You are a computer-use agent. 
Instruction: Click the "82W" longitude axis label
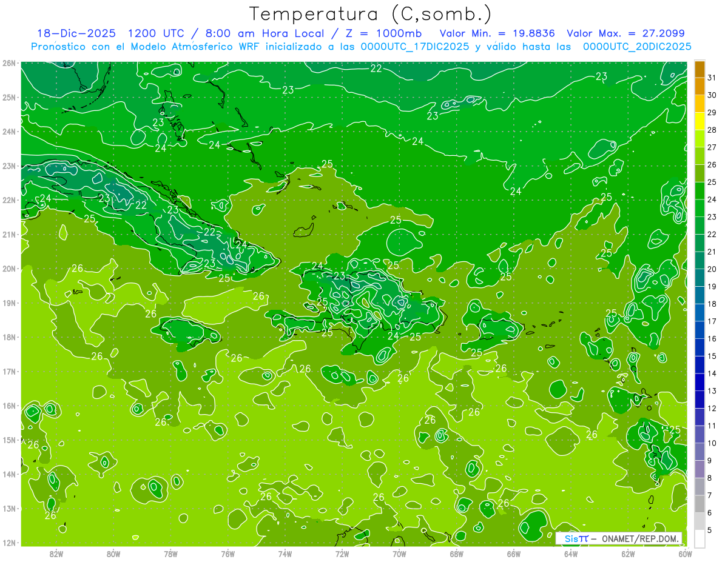(x=56, y=554)
